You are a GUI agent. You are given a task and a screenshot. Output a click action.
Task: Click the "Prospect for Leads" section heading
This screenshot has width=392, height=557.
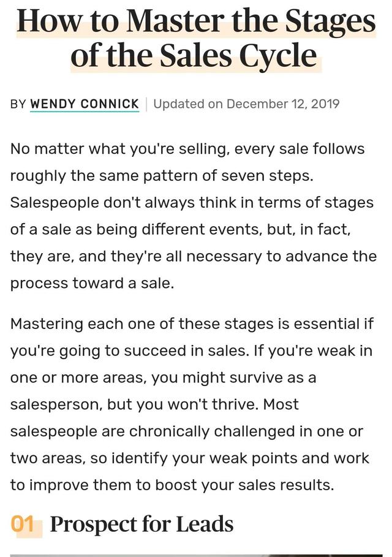[141, 524]
